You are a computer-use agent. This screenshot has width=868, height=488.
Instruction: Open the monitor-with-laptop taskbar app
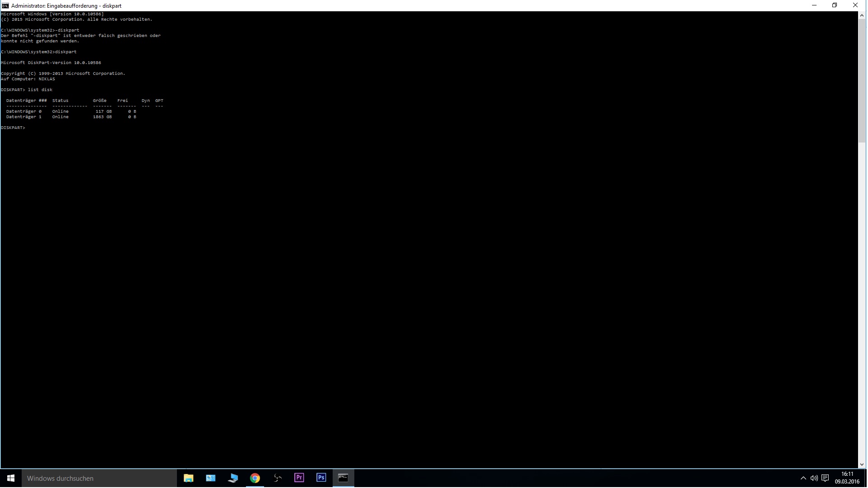[x=233, y=478]
